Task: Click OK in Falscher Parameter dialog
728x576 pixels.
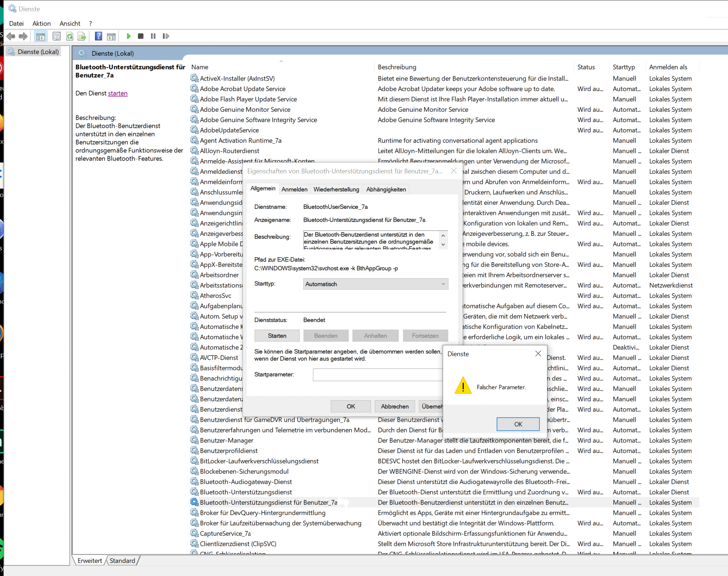Action: point(518,424)
